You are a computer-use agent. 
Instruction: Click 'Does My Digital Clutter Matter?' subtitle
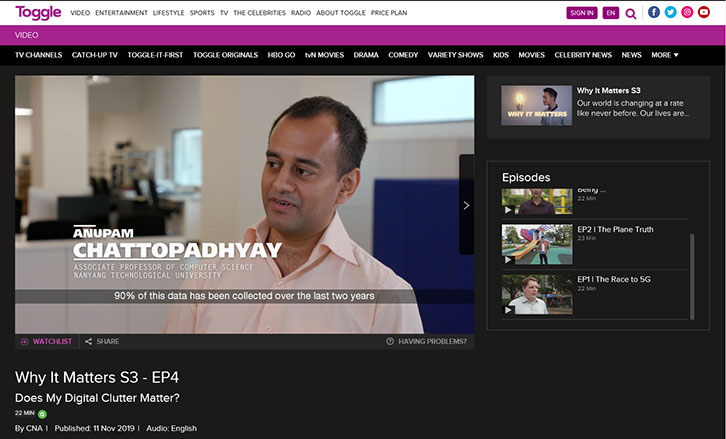(x=97, y=398)
